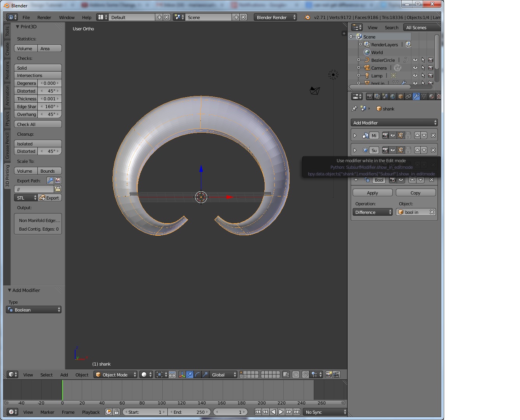The height and width of the screenshot is (420, 520).
Task: Open the Help menu
Action: (86, 17)
